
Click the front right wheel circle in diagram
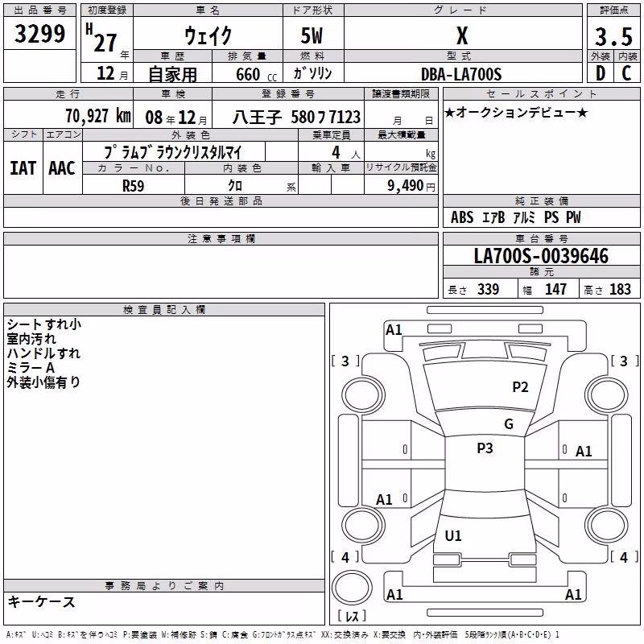tap(607, 395)
